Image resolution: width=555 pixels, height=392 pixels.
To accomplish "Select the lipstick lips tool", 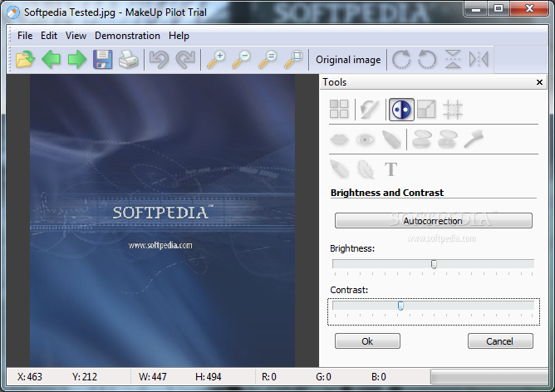I will click(x=339, y=140).
